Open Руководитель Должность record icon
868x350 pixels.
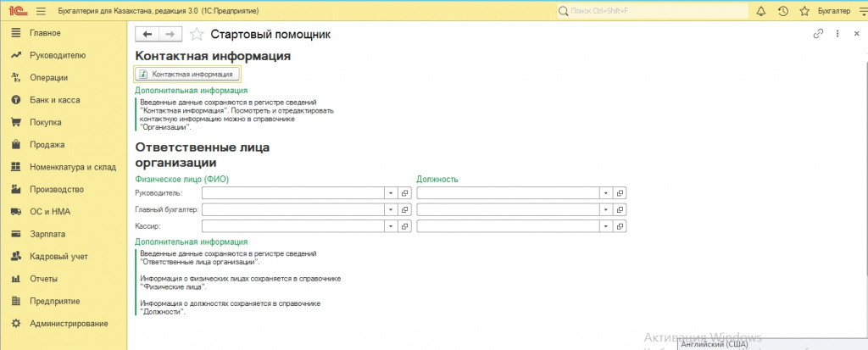(620, 192)
